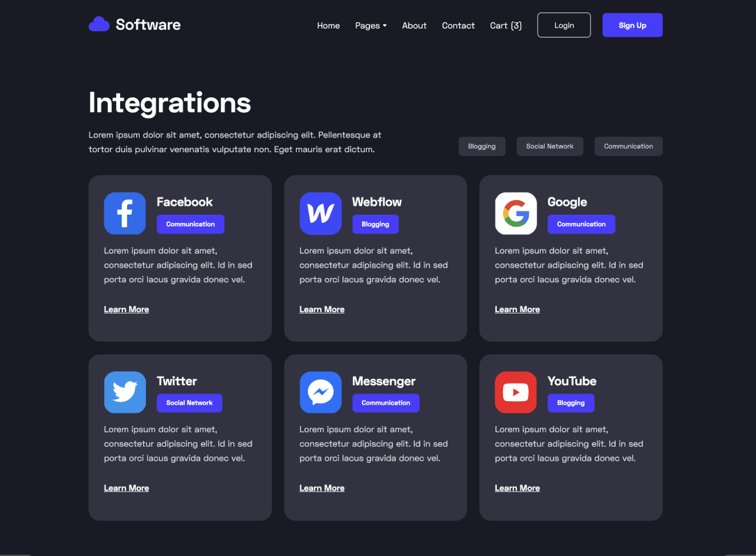
Task: Open the Contact menu item
Action: [458, 25]
